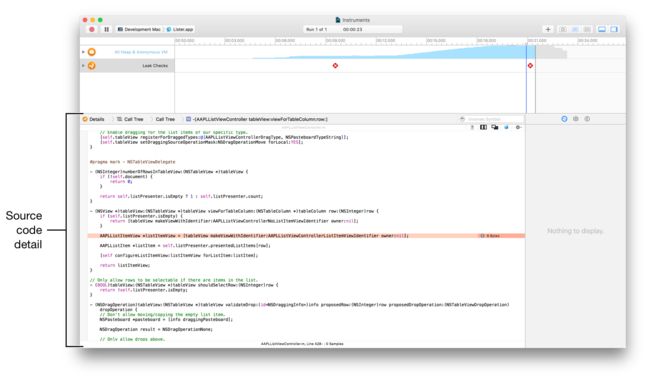
Task: Click the split view icon above source
Action: click(483, 127)
